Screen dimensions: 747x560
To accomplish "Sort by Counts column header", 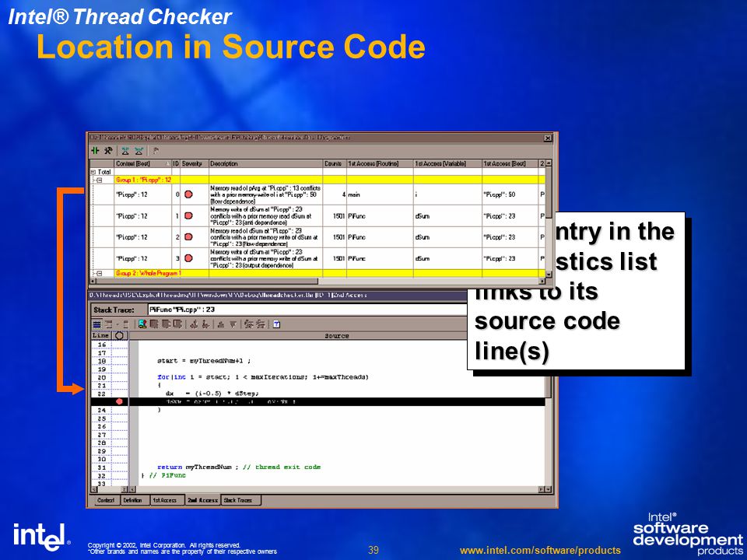I will [335, 163].
